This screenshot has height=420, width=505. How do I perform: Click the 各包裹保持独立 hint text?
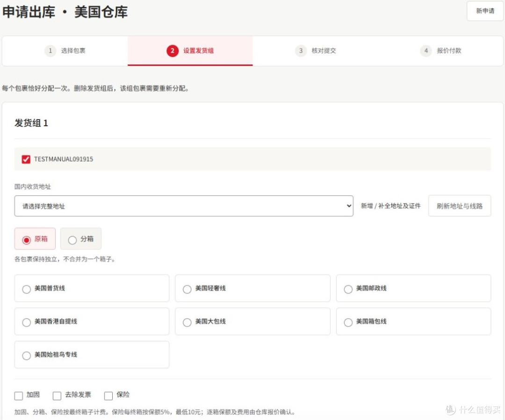coord(65,259)
